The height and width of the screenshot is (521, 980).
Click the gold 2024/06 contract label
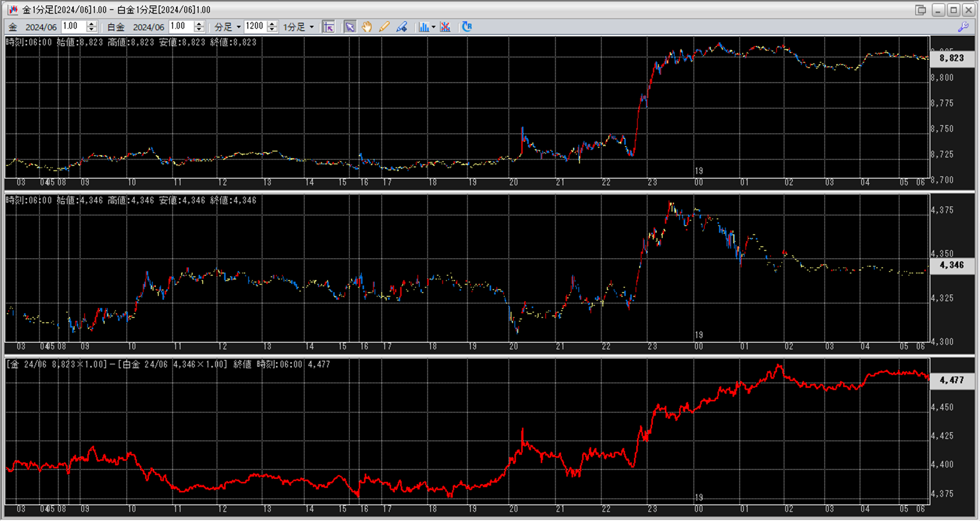[41, 27]
